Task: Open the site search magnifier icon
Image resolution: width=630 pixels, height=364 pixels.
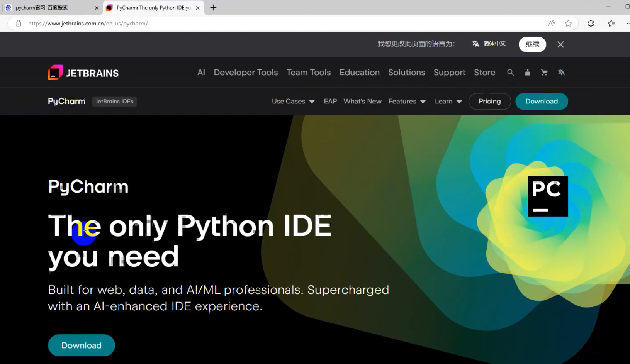Action: click(510, 73)
